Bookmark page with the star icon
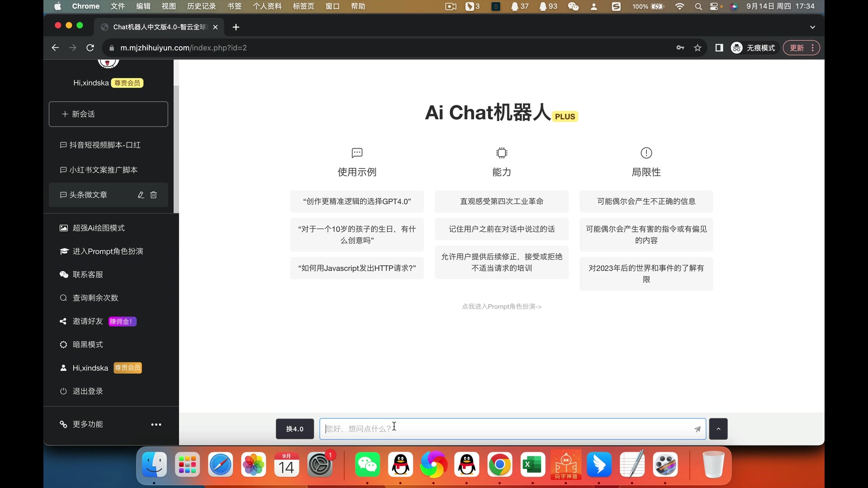The image size is (868, 488). click(698, 48)
